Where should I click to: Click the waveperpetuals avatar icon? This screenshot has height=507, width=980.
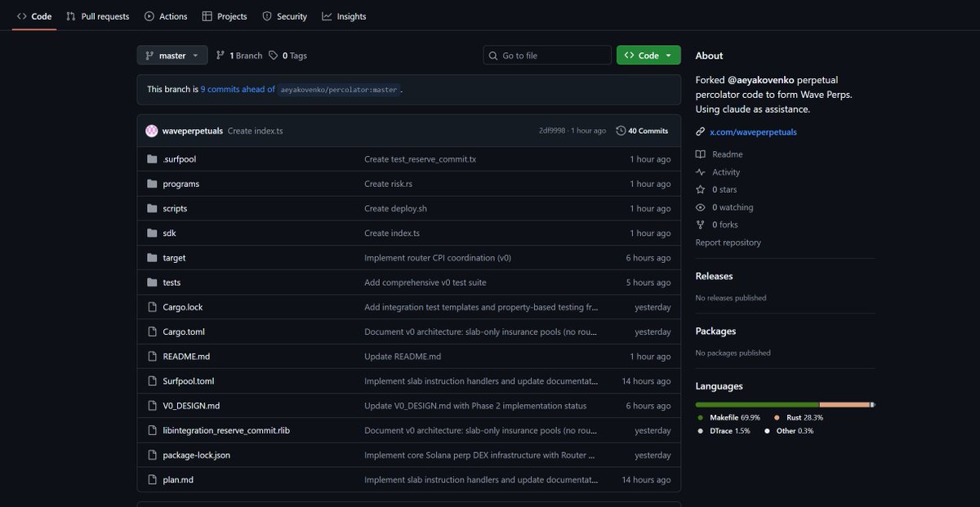click(x=151, y=131)
